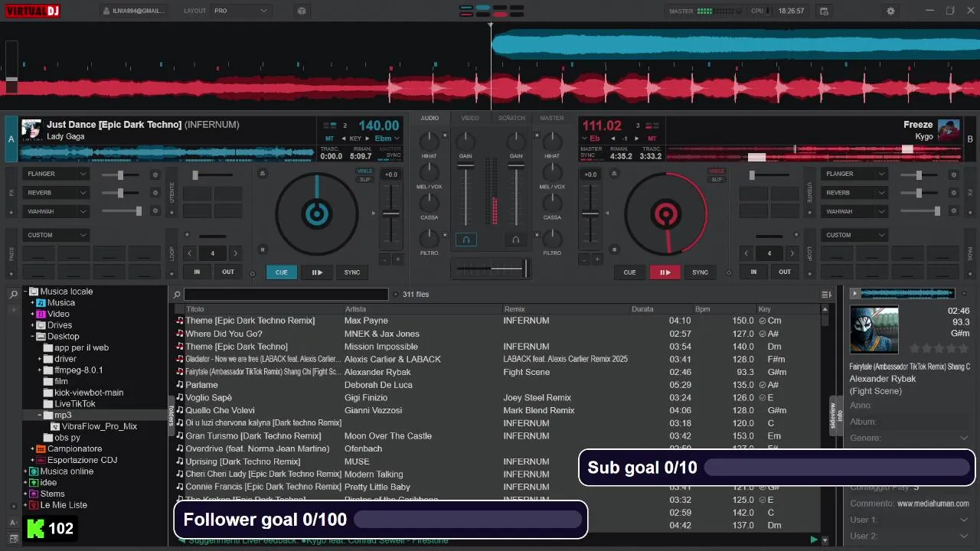Open deck B REVERB effect dropdown
Image resolution: width=980 pixels, height=551 pixels.
pyautogui.click(x=854, y=193)
